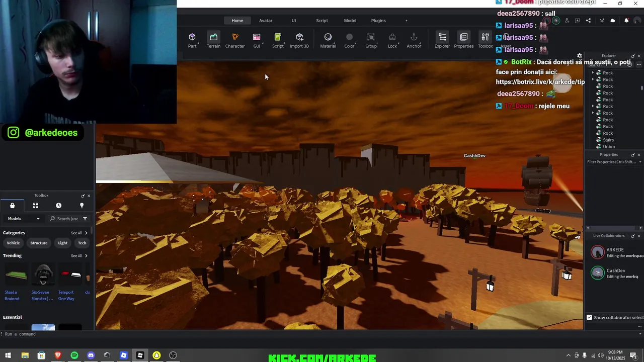The image size is (644, 362).
Task: Open the Terrain editor tool
Action: point(213,40)
